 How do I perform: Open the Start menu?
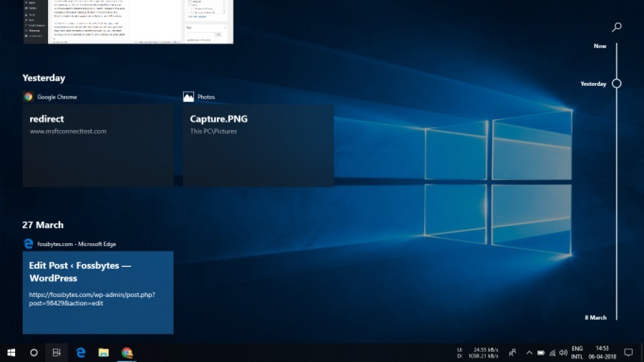(11, 353)
